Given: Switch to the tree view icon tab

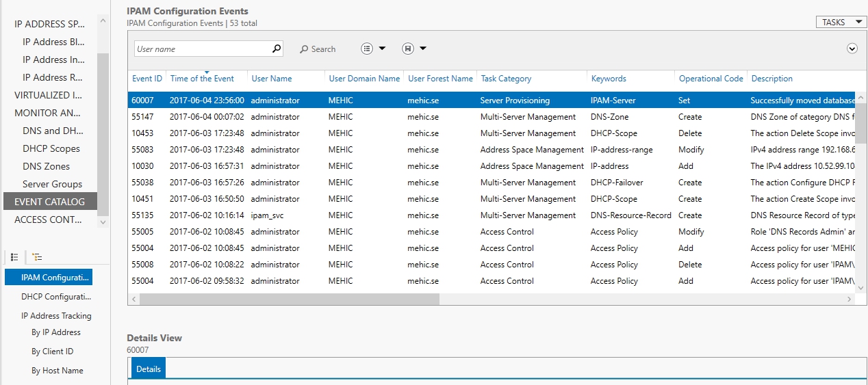Looking at the screenshot, I should [37, 257].
